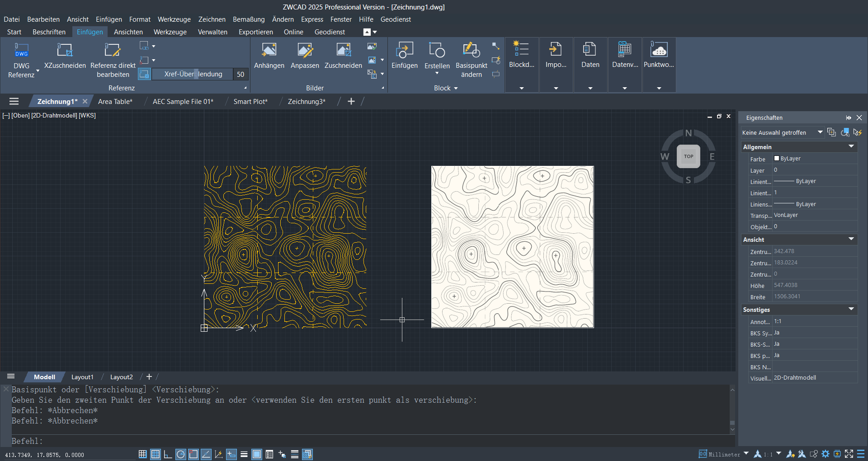Click the Einfügen block icon

[404, 50]
